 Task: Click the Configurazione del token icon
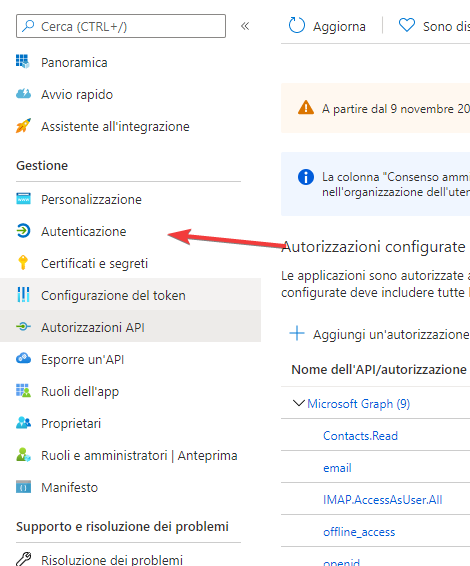[23, 295]
